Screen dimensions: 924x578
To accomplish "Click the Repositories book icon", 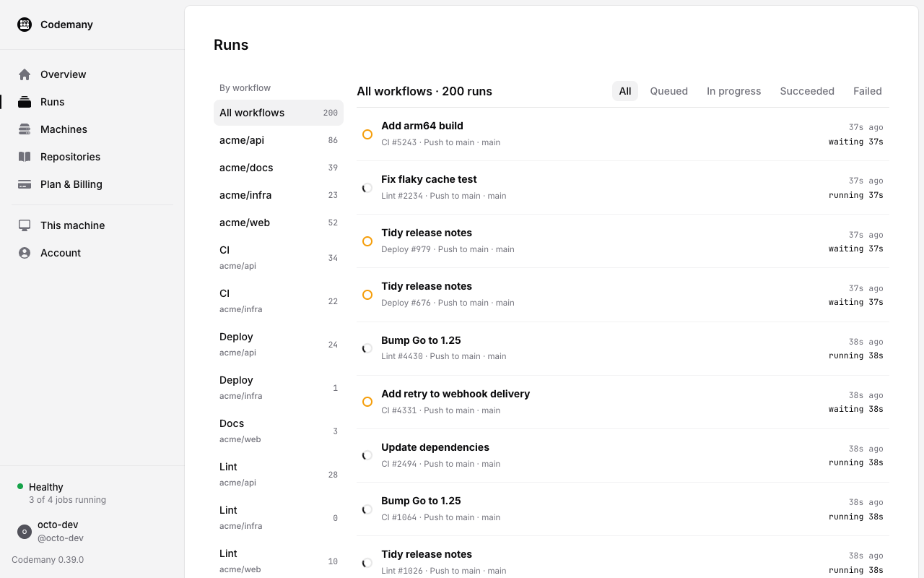I will [x=25, y=157].
